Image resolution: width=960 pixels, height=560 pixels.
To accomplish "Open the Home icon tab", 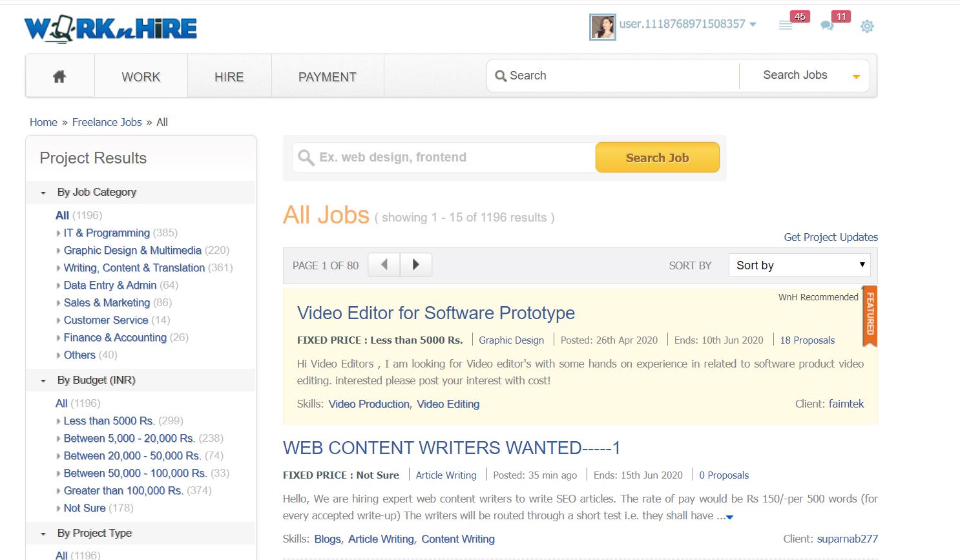I will 59,76.
